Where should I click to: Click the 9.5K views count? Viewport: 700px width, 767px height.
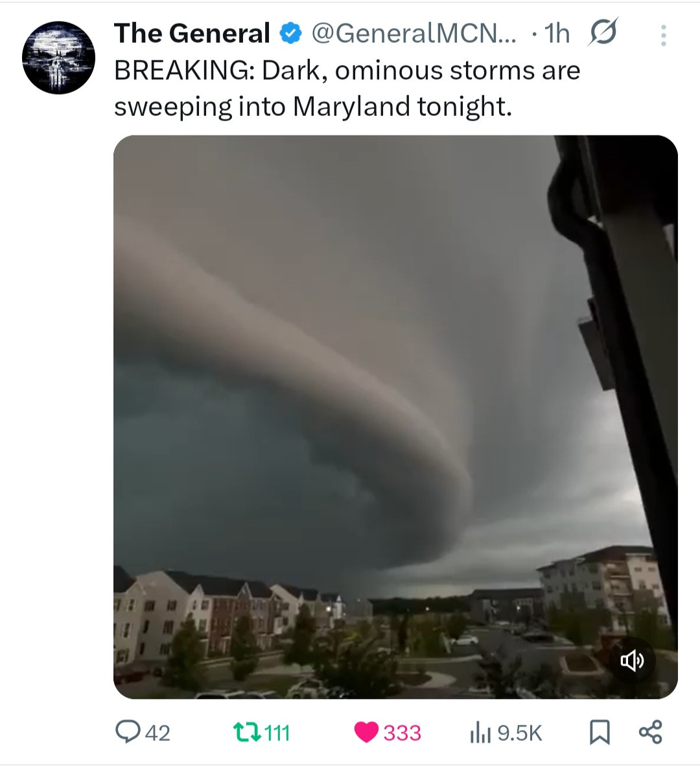[x=520, y=733]
